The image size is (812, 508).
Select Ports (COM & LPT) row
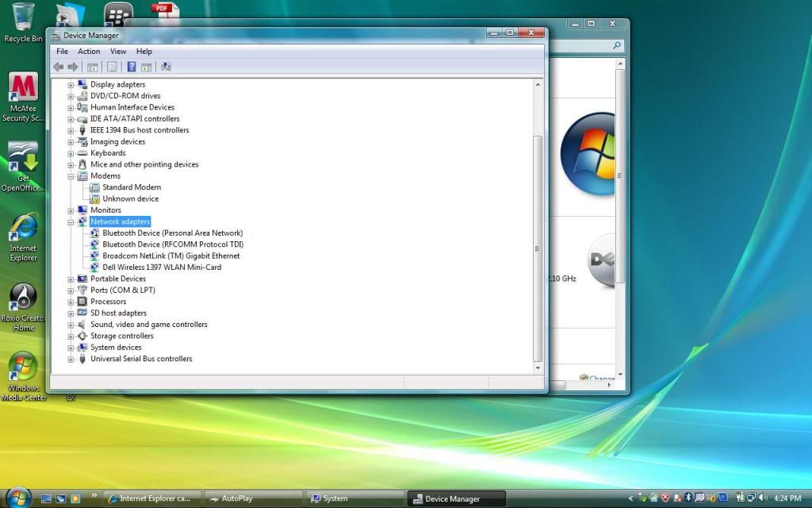[123, 290]
